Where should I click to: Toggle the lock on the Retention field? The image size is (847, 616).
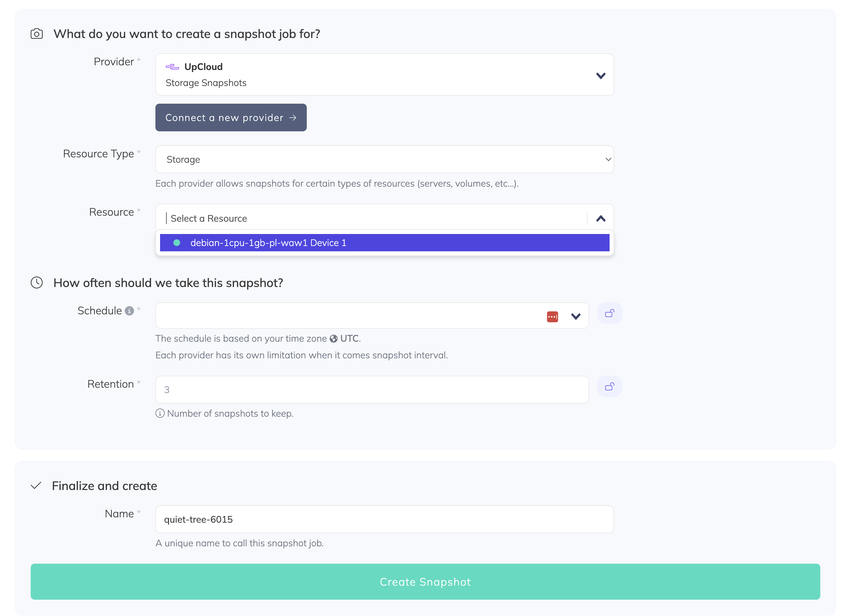610,386
